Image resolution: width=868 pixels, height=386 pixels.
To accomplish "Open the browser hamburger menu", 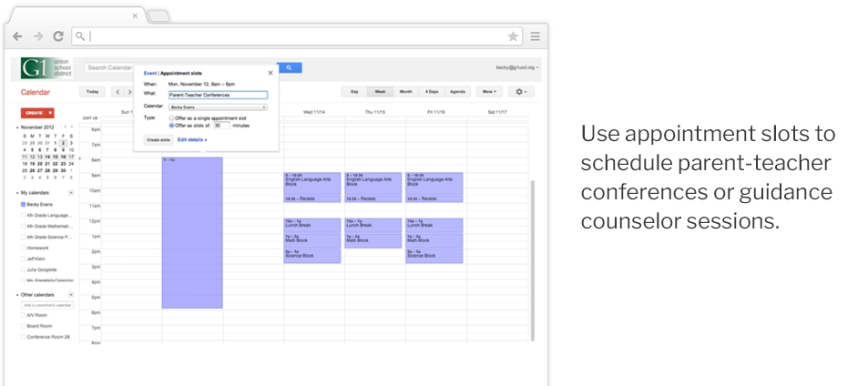I will point(536,36).
